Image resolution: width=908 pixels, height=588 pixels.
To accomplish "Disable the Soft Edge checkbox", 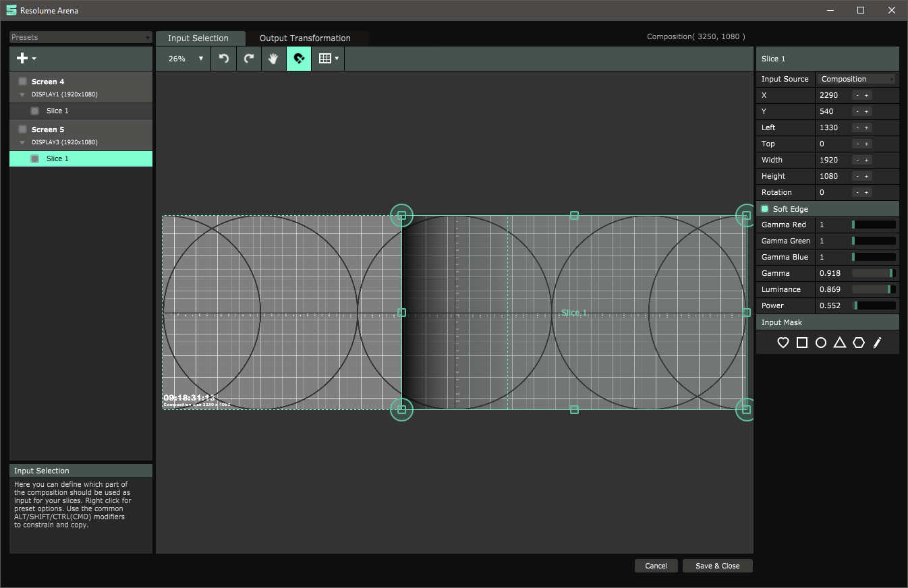I will pyautogui.click(x=765, y=209).
